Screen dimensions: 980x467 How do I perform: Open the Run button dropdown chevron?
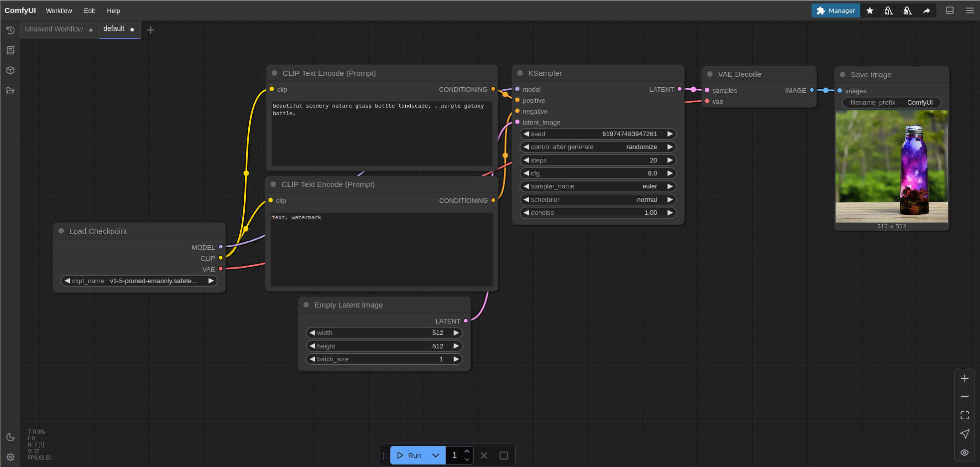(x=435, y=455)
